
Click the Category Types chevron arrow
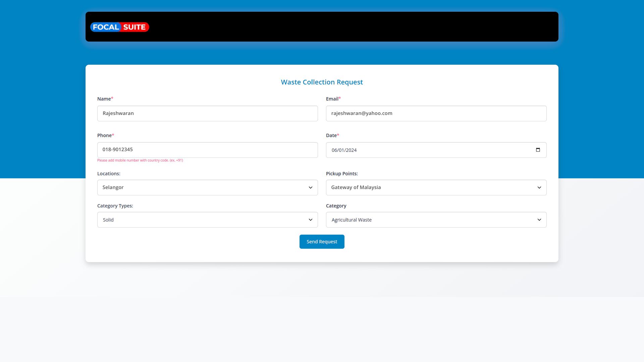[x=310, y=220]
